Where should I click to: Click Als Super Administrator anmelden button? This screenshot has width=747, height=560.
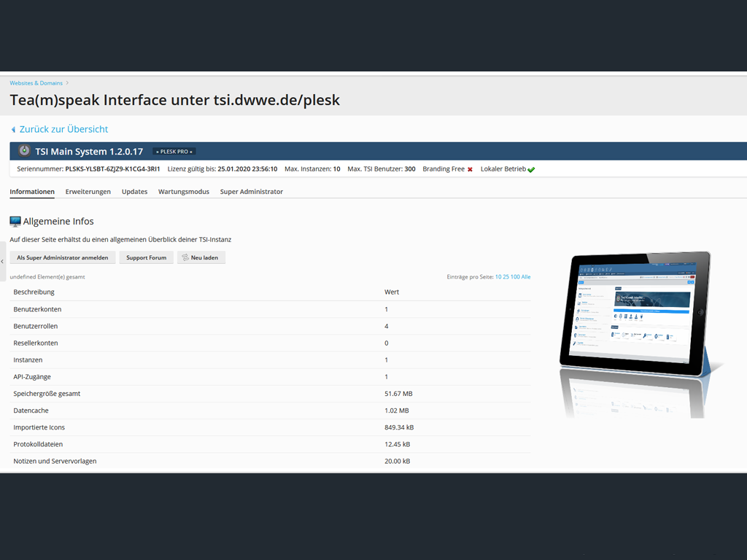click(x=63, y=257)
